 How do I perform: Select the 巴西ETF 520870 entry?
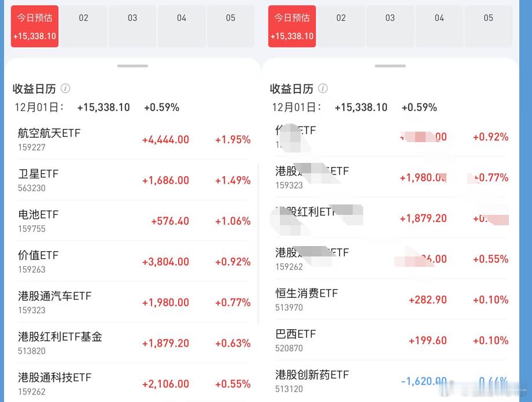[391, 340]
